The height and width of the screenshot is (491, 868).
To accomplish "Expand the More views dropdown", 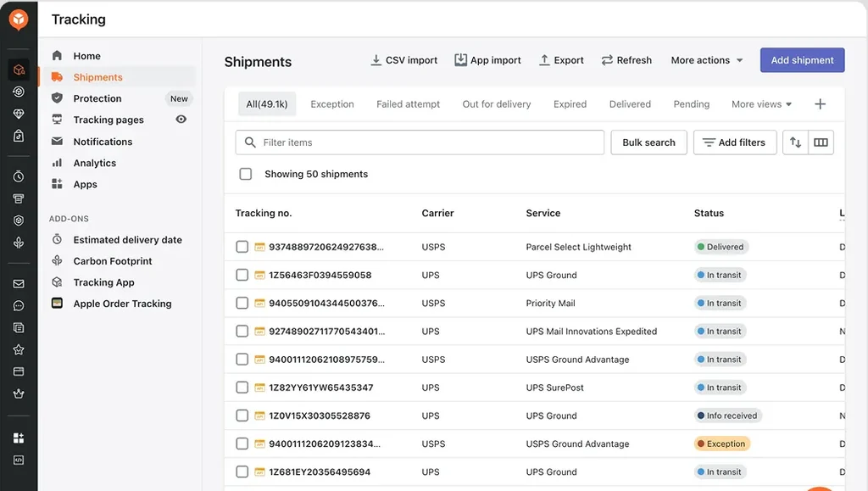I will (x=762, y=104).
